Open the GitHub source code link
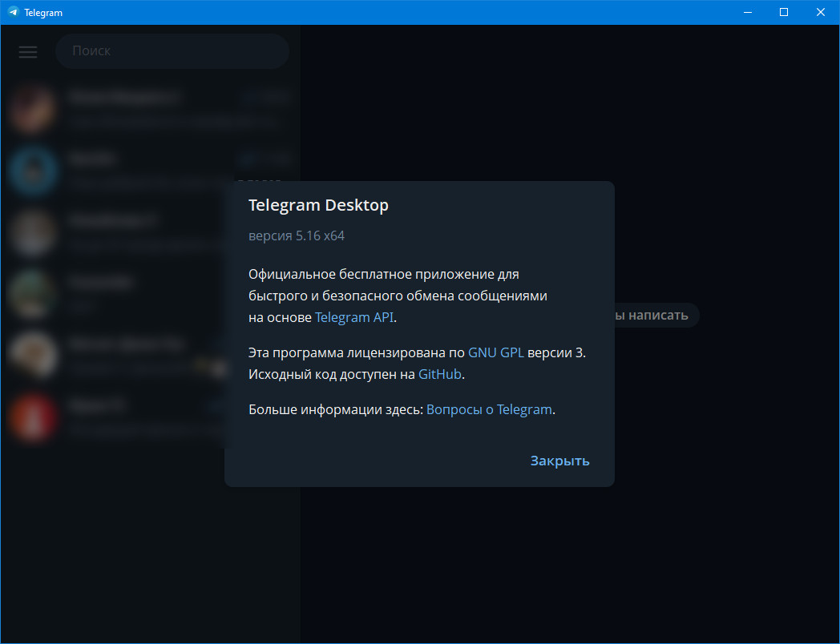 (x=440, y=374)
